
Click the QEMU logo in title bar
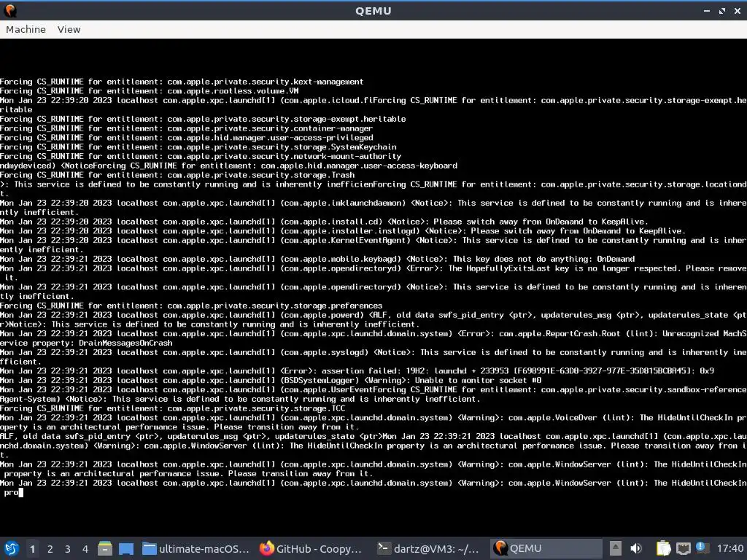coord(10,10)
